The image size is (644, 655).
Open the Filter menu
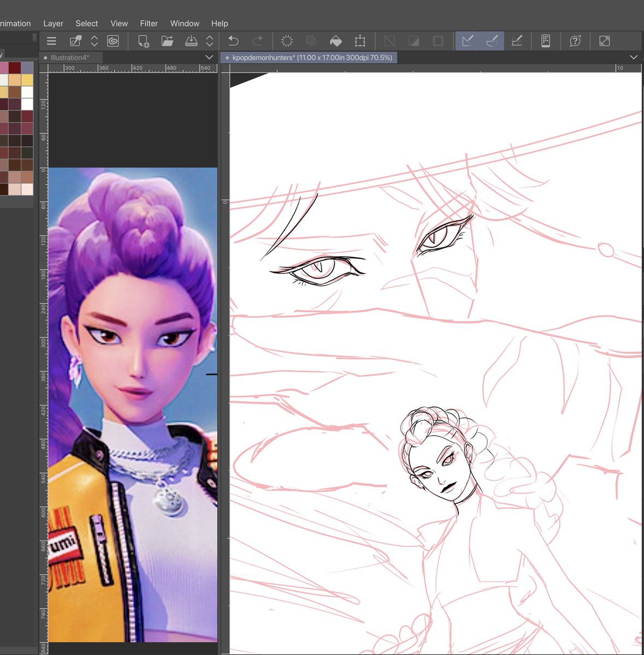point(149,23)
